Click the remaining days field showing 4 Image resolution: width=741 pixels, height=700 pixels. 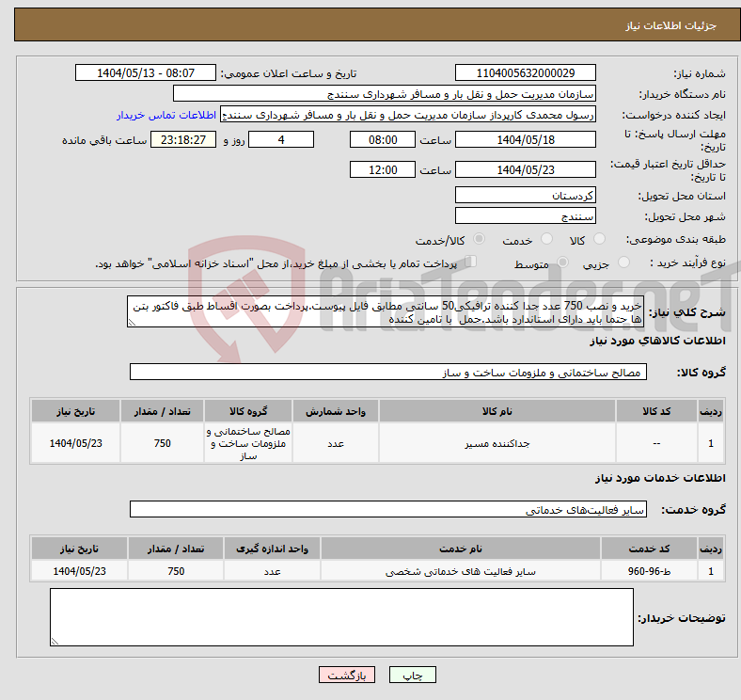click(281, 139)
